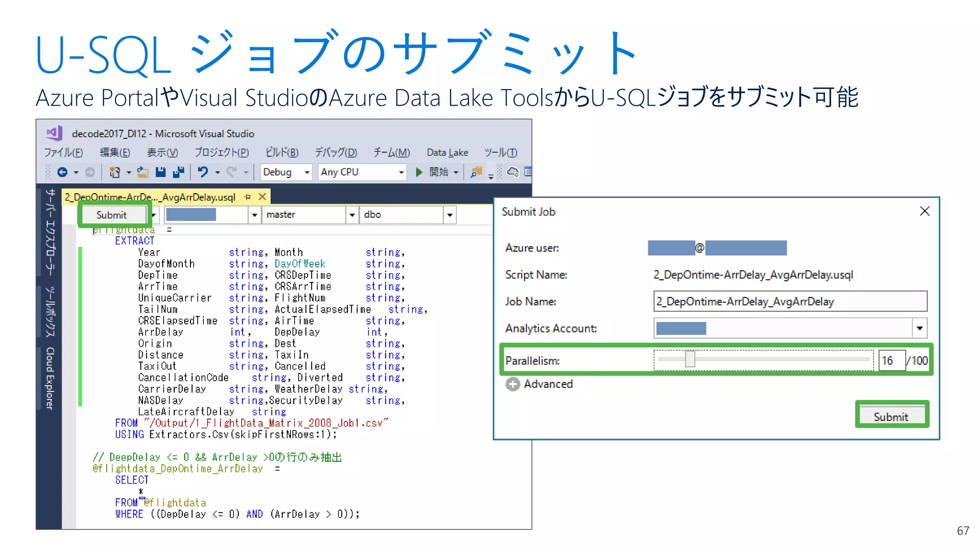
Task: Click the Save file icon
Action: (x=161, y=172)
